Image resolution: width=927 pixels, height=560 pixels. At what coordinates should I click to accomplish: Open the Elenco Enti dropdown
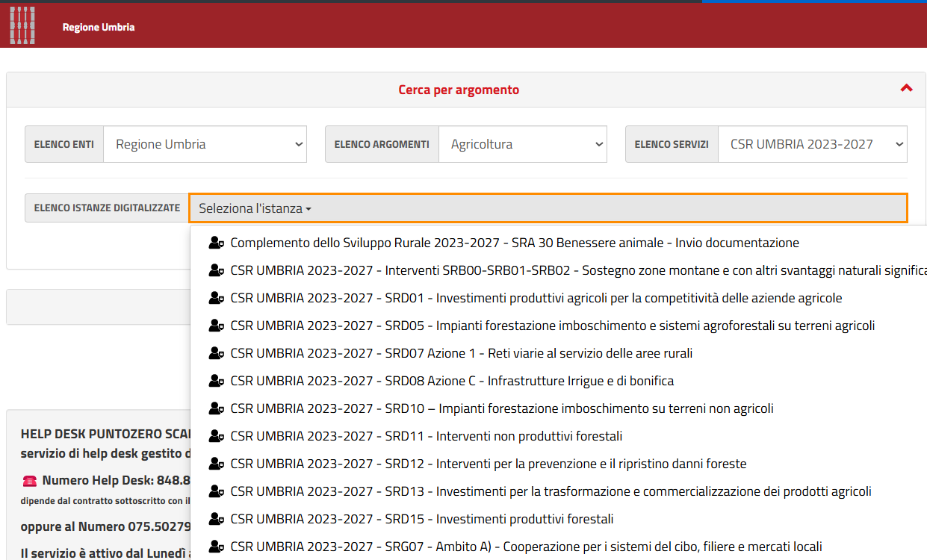point(205,144)
